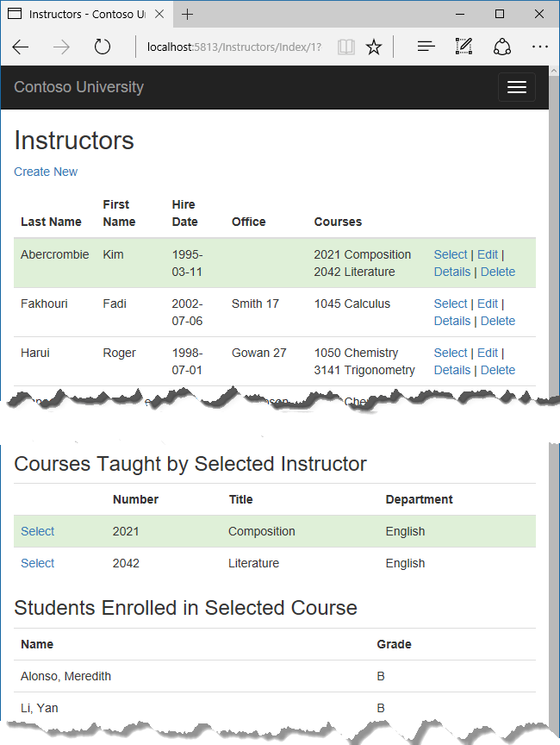Open Make a Web Note icon

[464, 47]
